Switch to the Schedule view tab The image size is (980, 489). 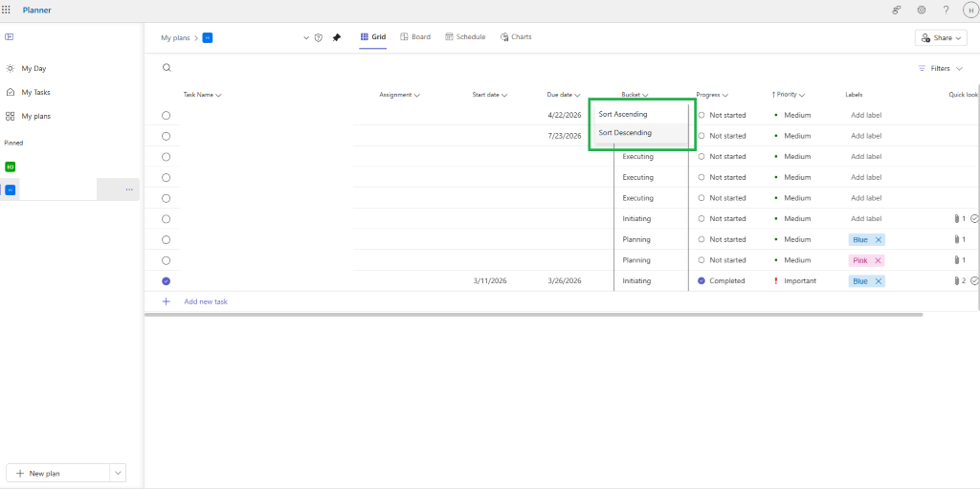pyautogui.click(x=466, y=37)
